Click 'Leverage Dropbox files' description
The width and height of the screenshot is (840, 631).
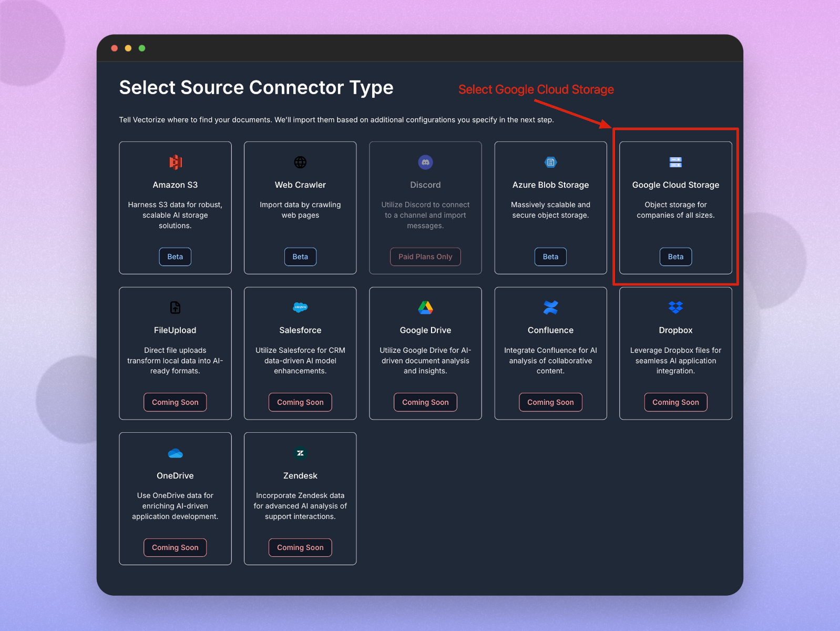[675, 361]
